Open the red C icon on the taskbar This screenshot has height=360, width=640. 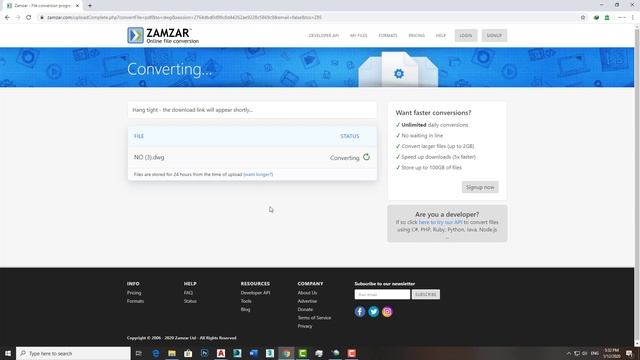[x=351, y=353]
